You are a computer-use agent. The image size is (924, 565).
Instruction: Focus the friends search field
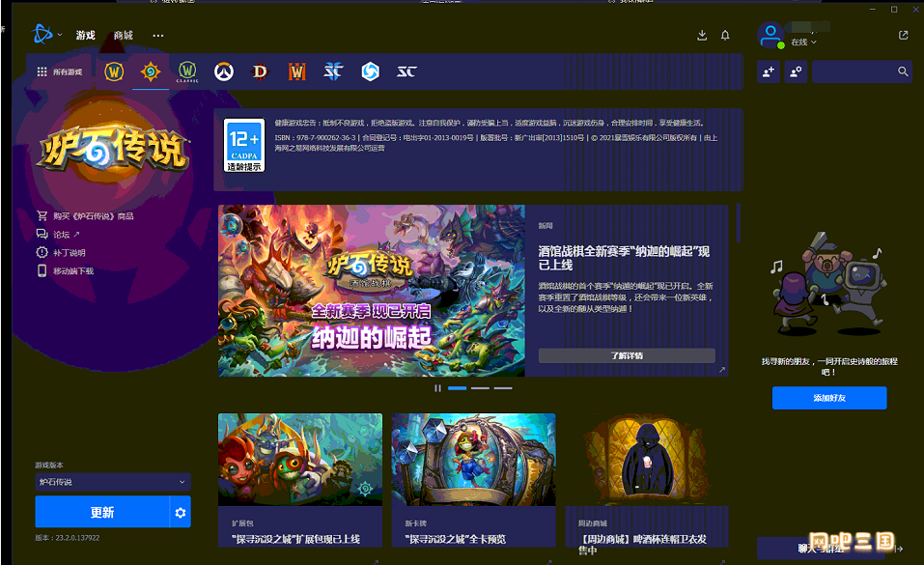tap(861, 71)
